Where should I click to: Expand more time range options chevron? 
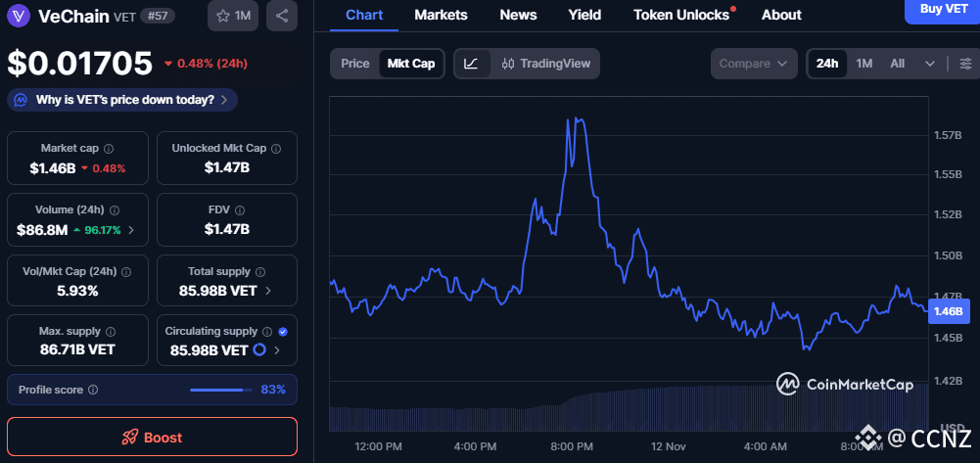[x=929, y=63]
